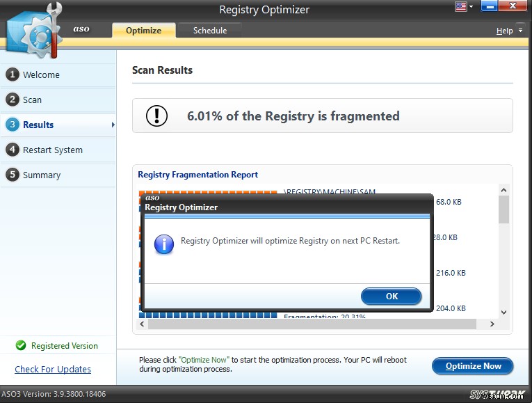Click the Scan Results heading
The image size is (532, 403).
coord(162,70)
